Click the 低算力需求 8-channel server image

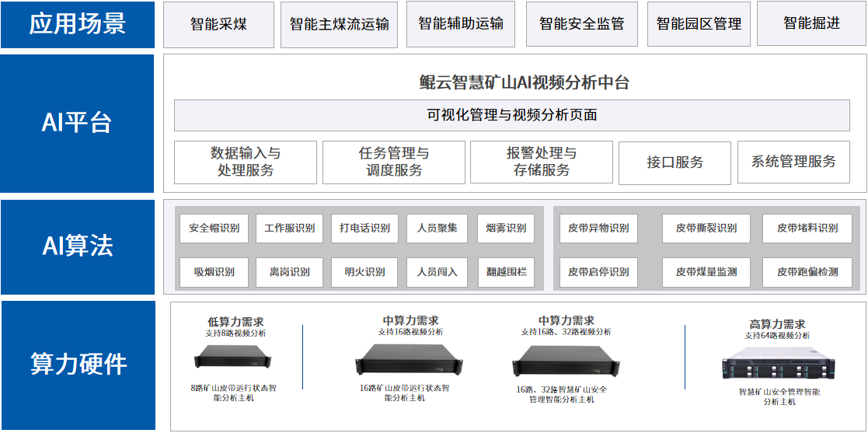(x=233, y=358)
